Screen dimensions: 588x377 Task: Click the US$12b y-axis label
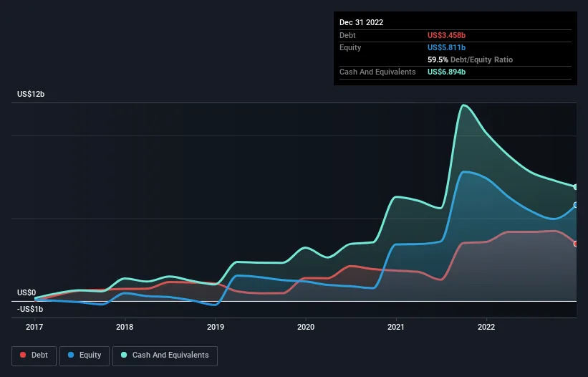tap(33, 95)
